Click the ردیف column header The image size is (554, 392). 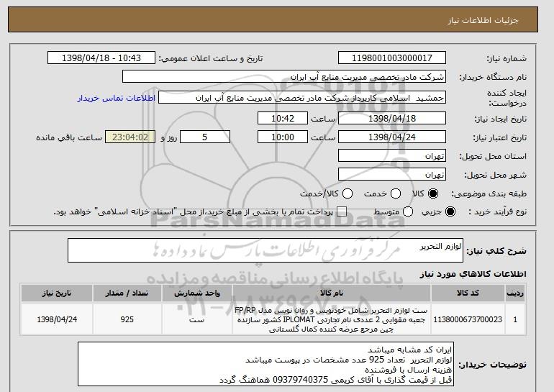(x=515, y=293)
